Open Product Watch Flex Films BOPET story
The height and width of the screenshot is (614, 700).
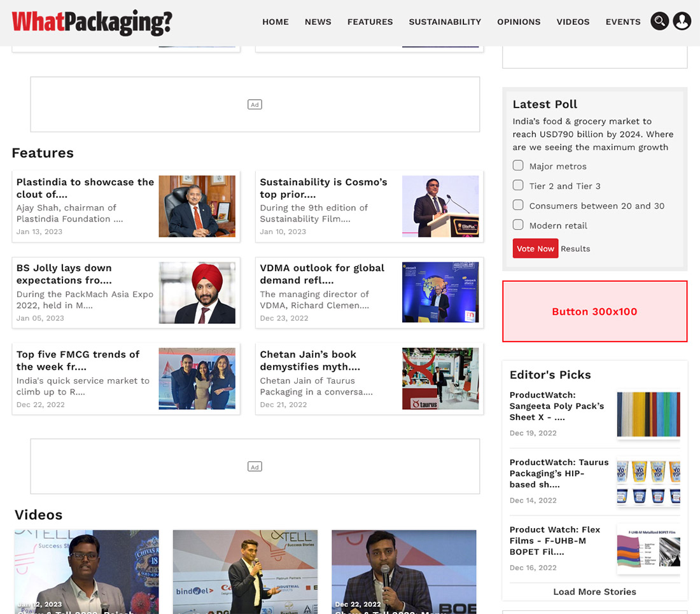(x=555, y=541)
